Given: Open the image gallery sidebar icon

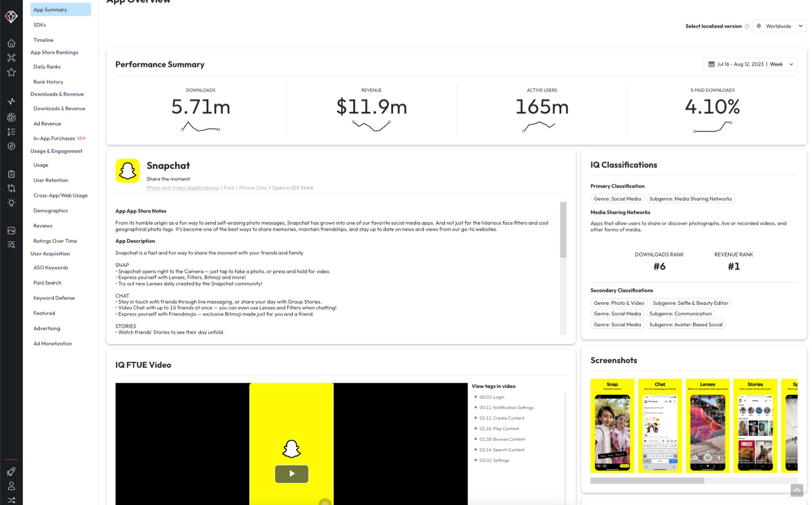Looking at the screenshot, I should [x=11, y=230].
